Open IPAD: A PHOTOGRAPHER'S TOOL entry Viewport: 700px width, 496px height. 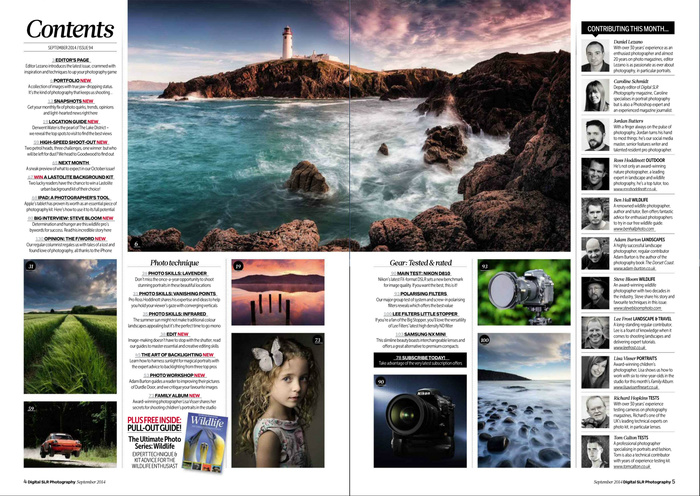tap(71, 197)
